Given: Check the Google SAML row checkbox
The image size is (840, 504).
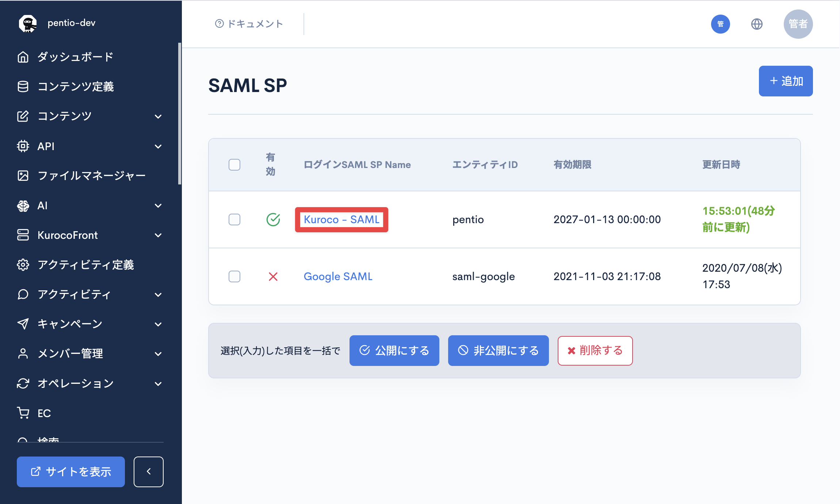Looking at the screenshot, I should (234, 276).
